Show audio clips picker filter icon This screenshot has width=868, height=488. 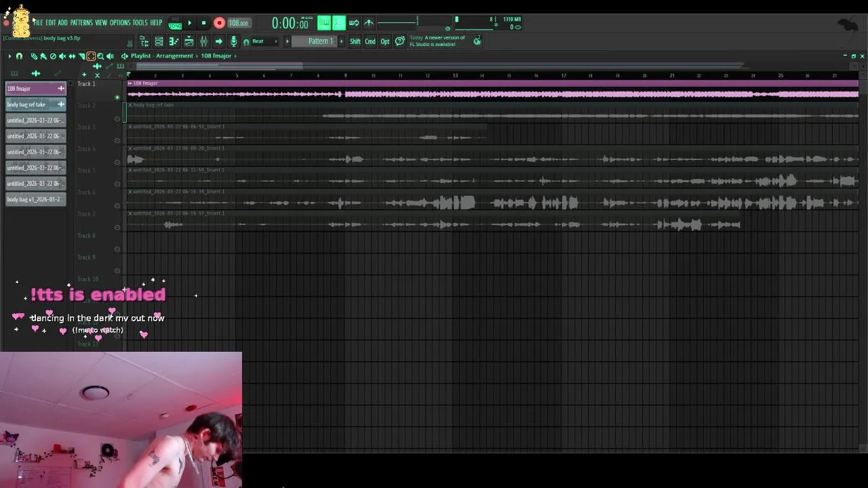tap(36, 73)
